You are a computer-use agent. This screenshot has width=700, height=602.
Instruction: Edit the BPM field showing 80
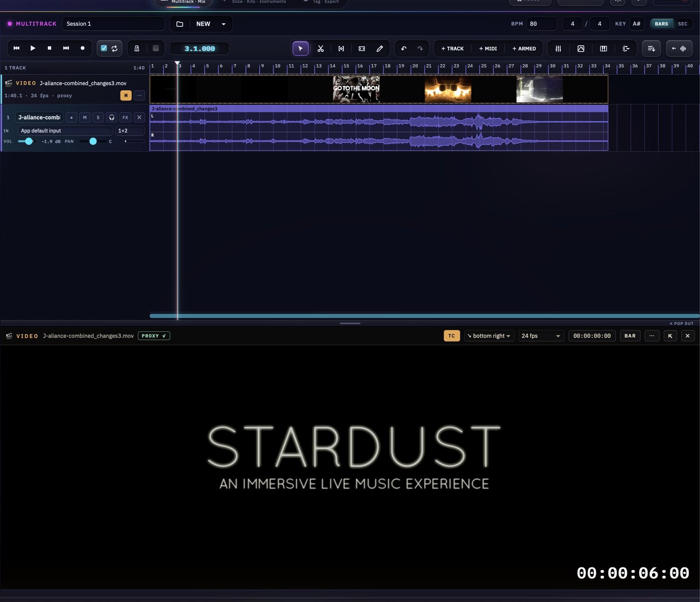[542, 24]
